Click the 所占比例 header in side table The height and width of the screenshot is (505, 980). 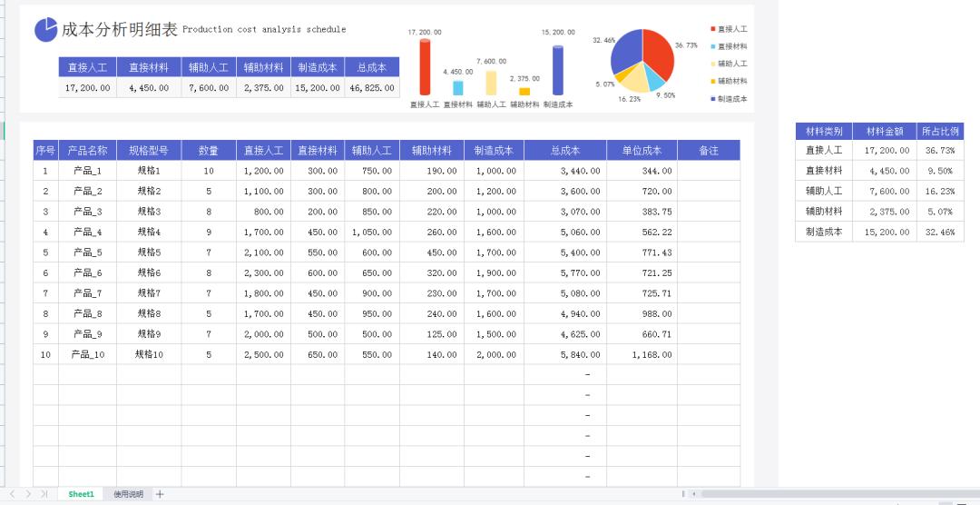(x=938, y=132)
